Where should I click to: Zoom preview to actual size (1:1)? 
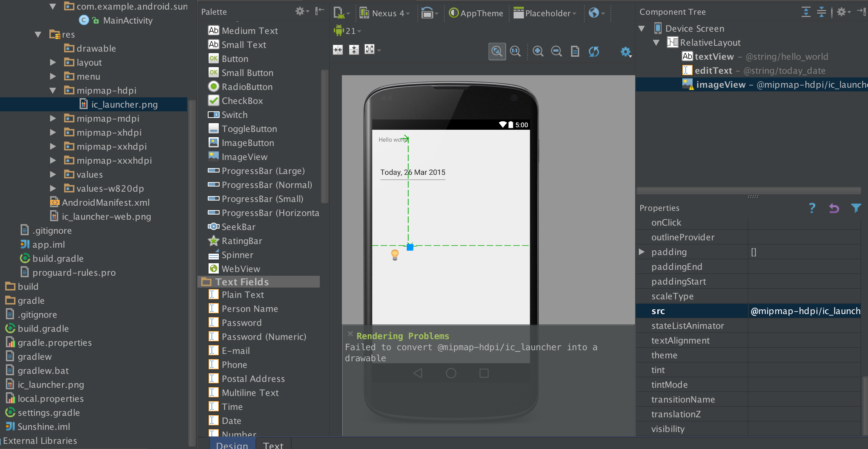pyautogui.click(x=515, y=51)
